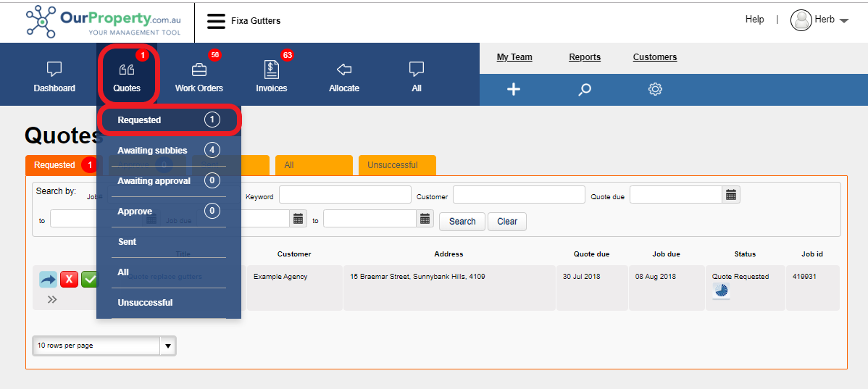The width and height of the screenshot is (868, 389).
Task: Open the Quotes navigation item
Action: click(127, 77)
